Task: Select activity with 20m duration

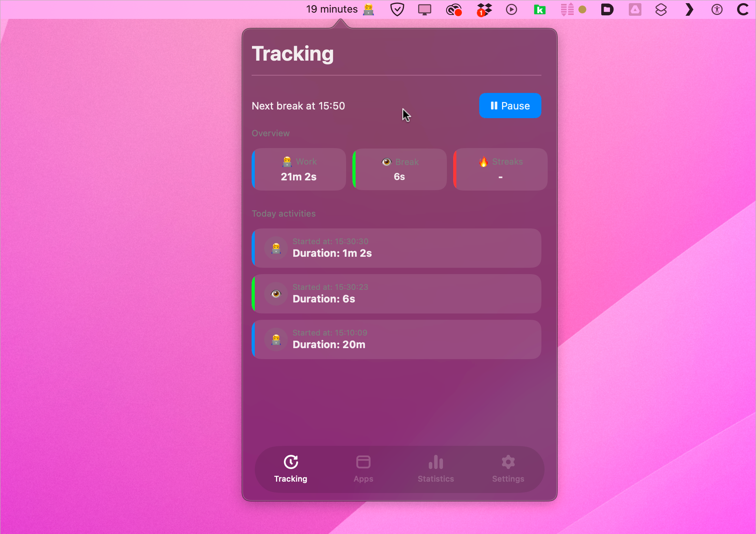Action: coord(397,339)
